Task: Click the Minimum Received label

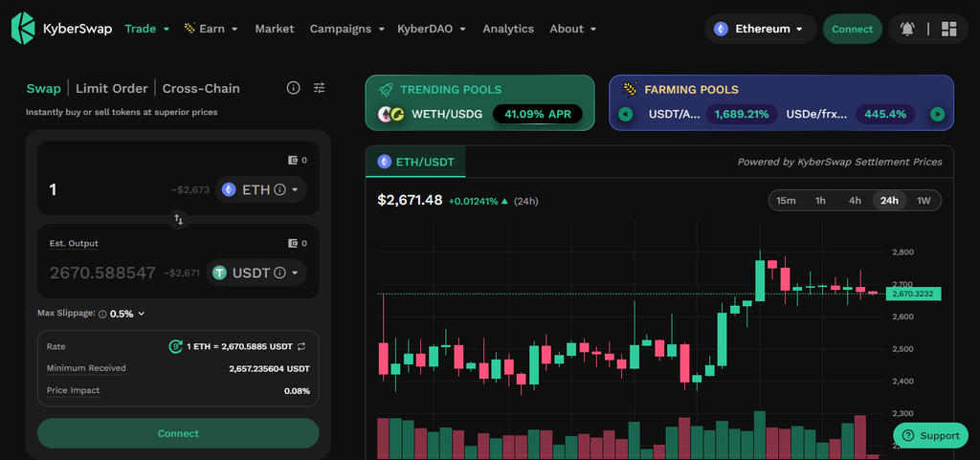Action: click(86, 368)
